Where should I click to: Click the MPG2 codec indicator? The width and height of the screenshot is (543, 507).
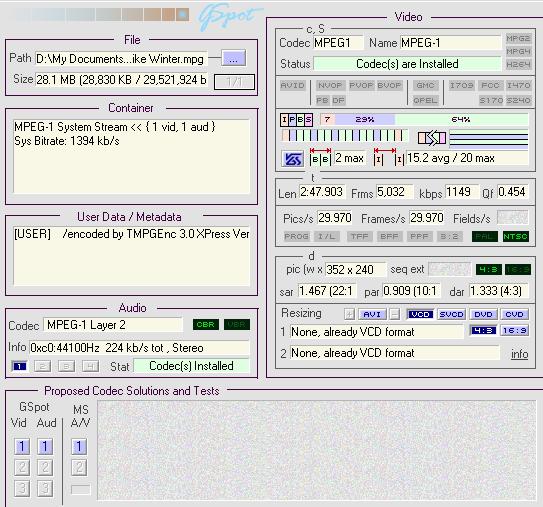(518, 38)
